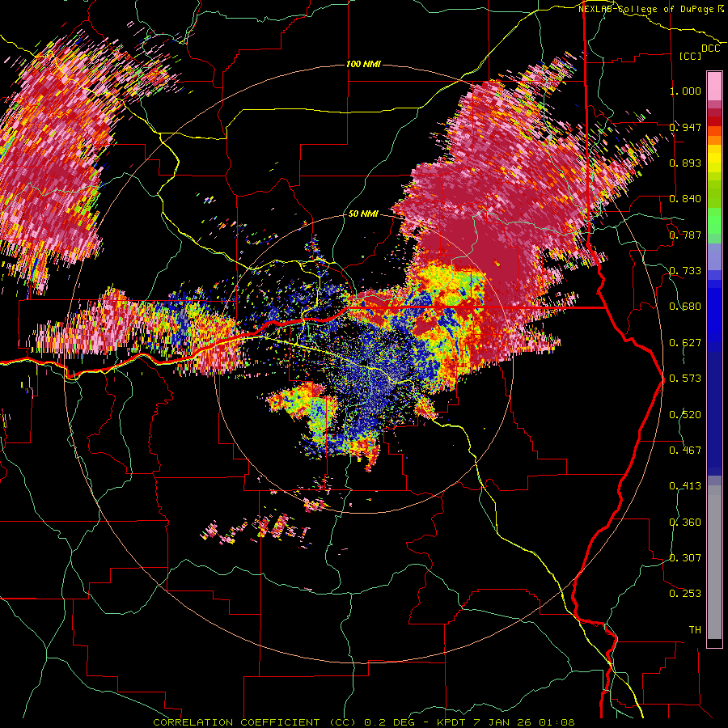Click the 7 JAN 26 date text

(x=503, y=722)
